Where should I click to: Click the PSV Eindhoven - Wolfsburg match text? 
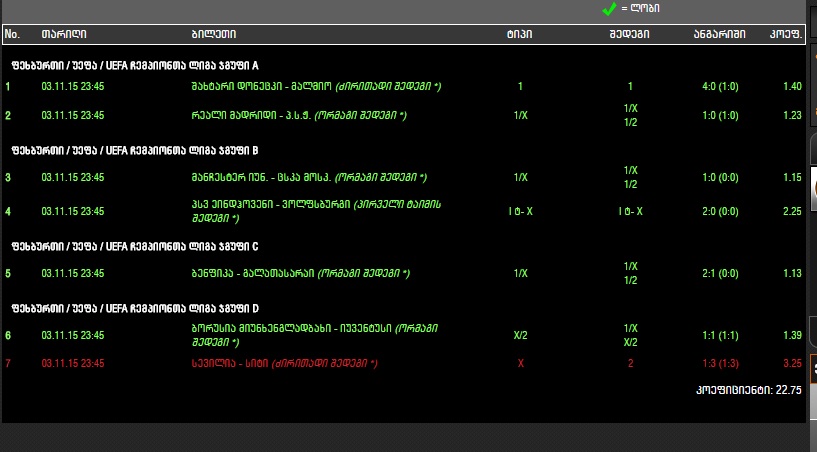316,211
